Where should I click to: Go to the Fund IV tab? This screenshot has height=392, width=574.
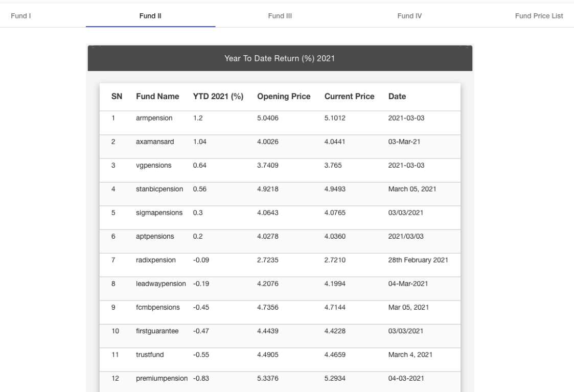click(x=409, y=16)
